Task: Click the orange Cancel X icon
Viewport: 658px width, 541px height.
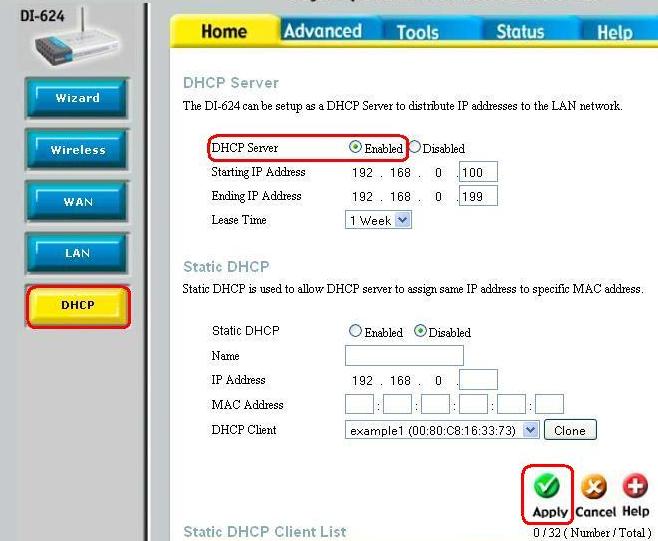Action: coord(594,487)
